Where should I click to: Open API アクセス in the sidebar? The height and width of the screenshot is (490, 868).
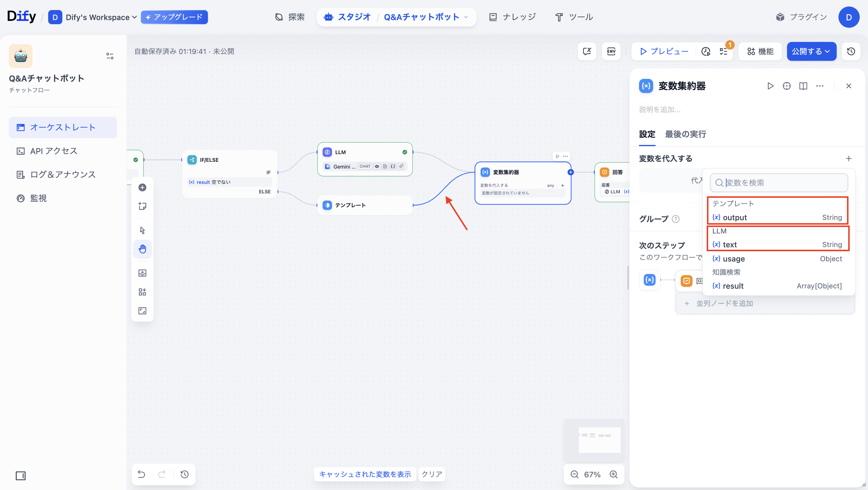click(x=54, y=151)
